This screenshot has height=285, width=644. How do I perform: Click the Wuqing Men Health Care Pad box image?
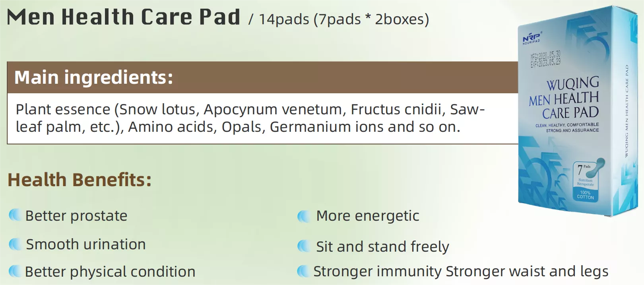click(580, 111)
